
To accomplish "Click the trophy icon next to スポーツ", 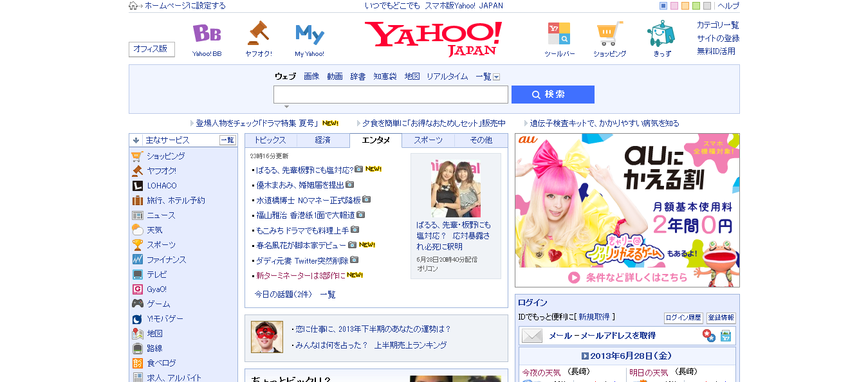I will coord(137,245).
